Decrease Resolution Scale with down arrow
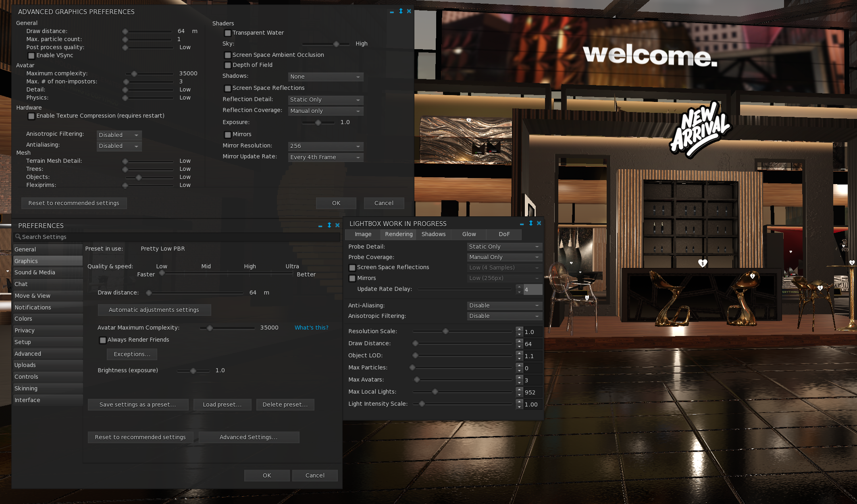Image resolution: width=857 pixels, height=504 pixels. [x=519, y=334]
